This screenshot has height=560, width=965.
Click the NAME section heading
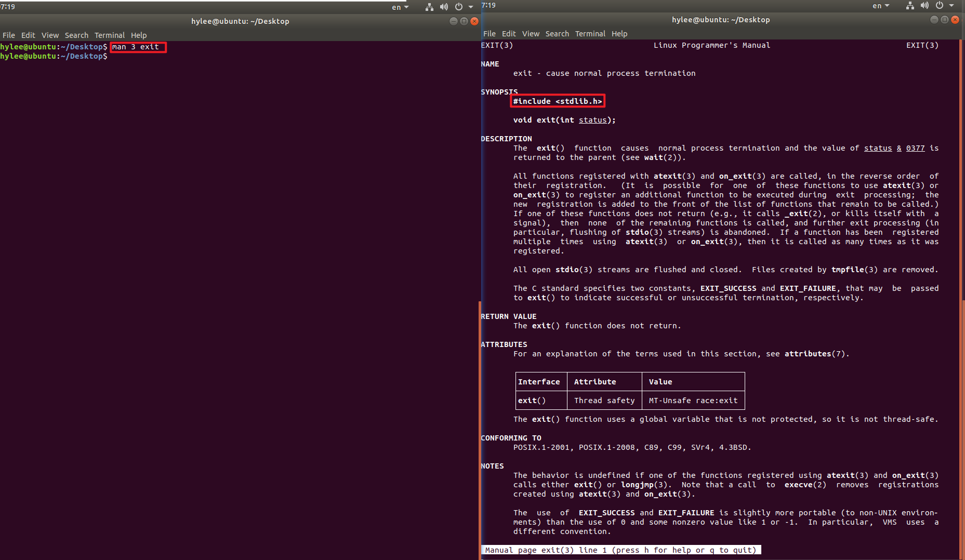click(x=490, y=64)
